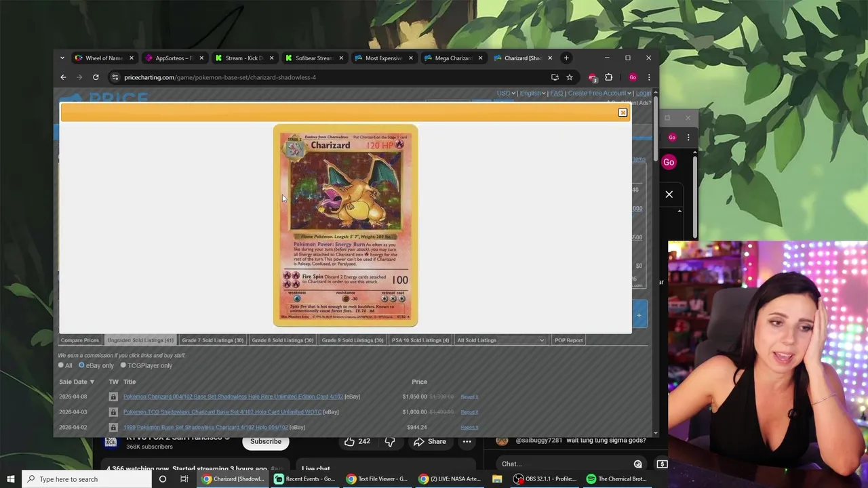This screenshot has width=868, height=488.
Task: Open the FAQ link
Action: pyautogui.click(x=557, y=93)
